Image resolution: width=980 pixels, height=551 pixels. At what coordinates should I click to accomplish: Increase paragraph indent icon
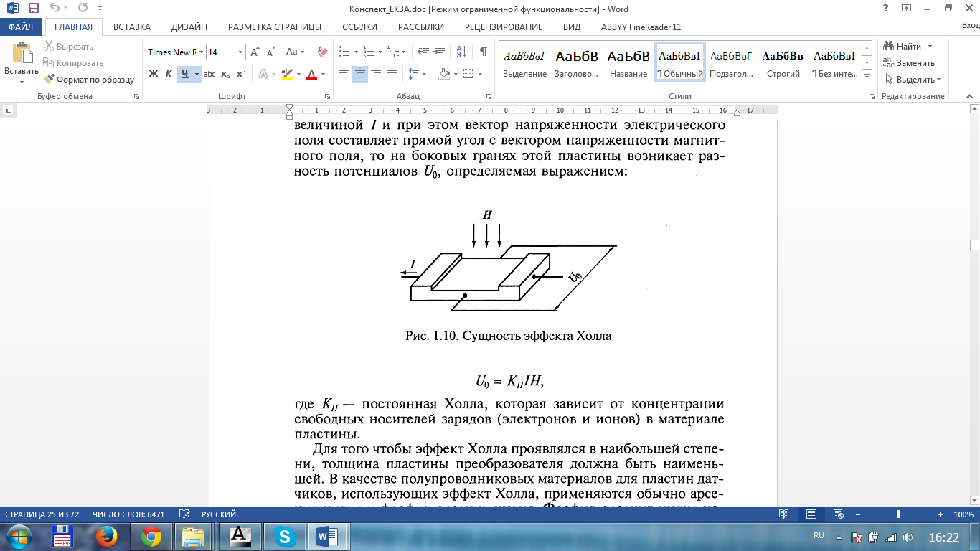(438, 52)
